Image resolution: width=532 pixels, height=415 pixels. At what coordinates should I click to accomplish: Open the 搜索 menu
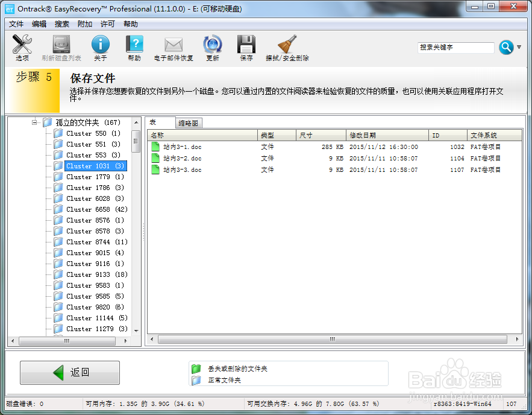(61, 24)
